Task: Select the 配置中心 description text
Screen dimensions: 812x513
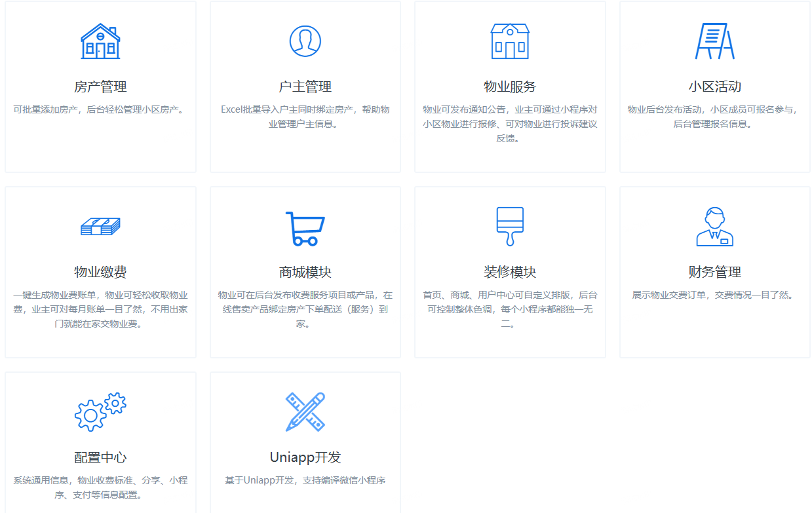Action: (100, 487)
